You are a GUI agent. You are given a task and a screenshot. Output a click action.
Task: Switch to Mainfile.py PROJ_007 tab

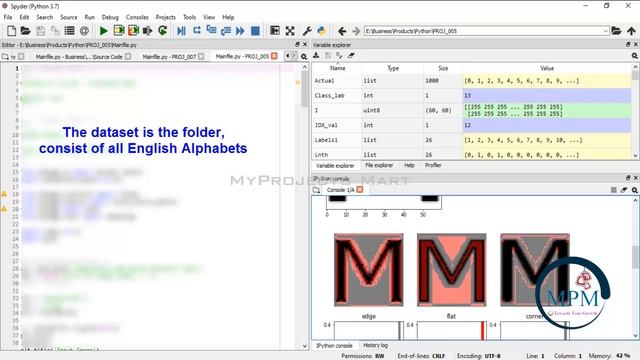point(169,57)
